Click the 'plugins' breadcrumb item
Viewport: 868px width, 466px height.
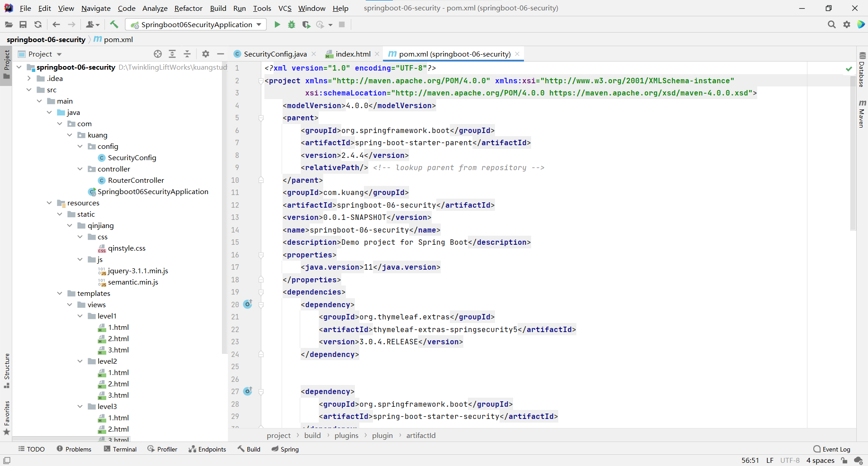click(346, 435)
